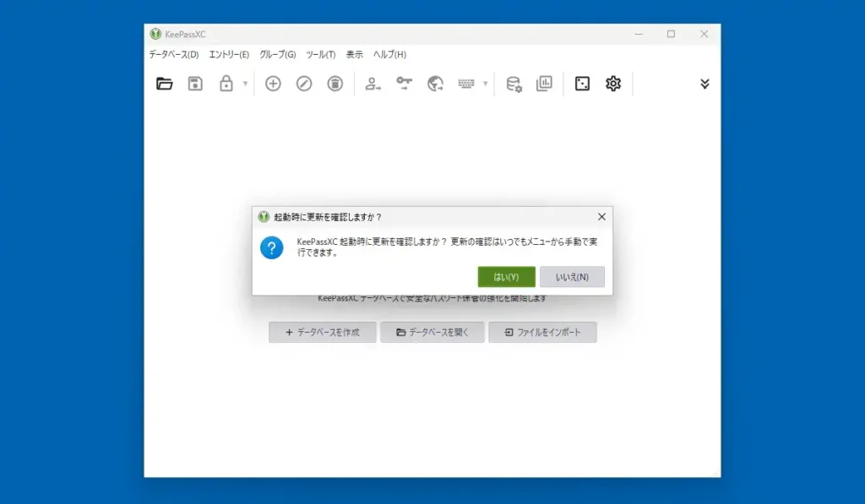The image size is (865, 504).
Task: Maximize the KeePassXC window
Action: click(671, 34)
